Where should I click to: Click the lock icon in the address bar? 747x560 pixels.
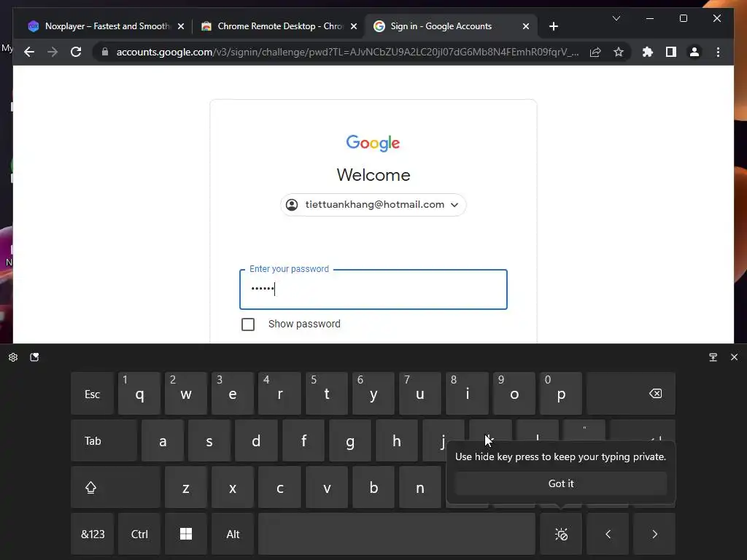coord(105,52)
